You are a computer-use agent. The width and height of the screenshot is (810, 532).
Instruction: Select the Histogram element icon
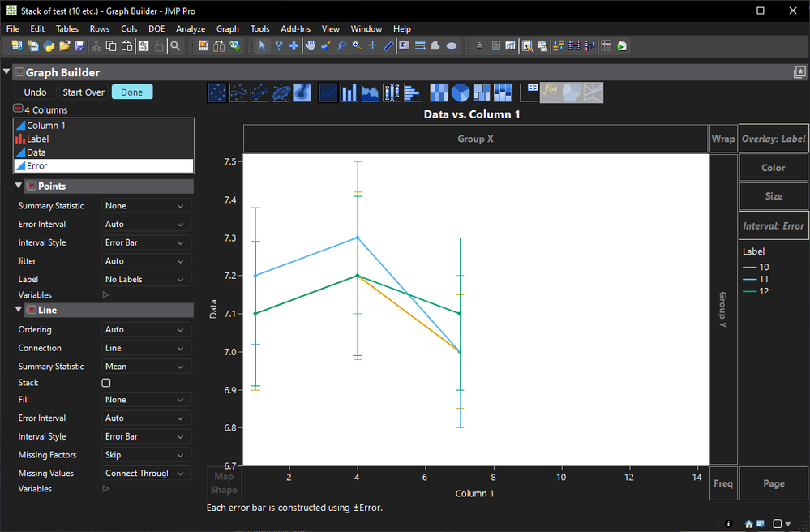pyautogui.click(x=412, y=93)
